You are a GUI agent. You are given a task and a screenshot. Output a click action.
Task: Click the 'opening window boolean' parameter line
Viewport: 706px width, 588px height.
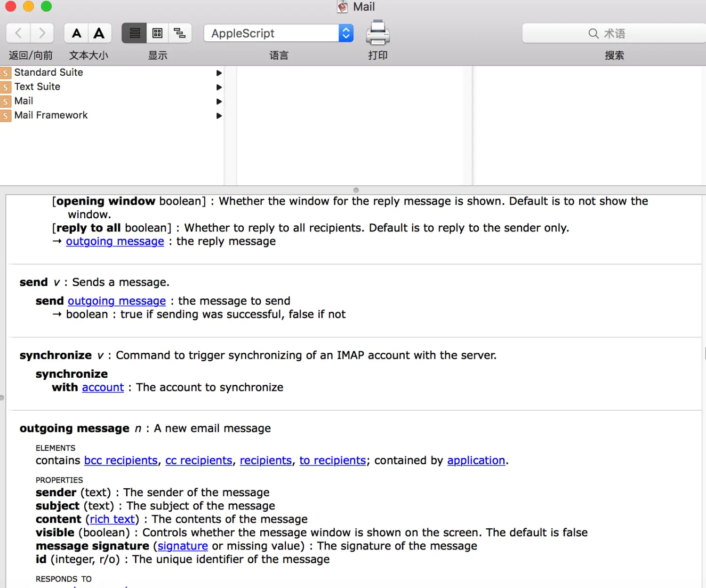350,208
